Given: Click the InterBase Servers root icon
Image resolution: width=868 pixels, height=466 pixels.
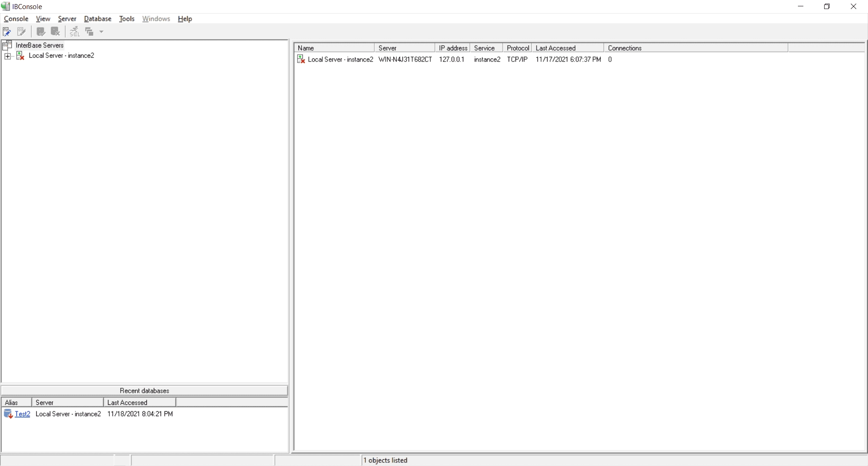Looking at the screenshot, I should coord(7,45).
